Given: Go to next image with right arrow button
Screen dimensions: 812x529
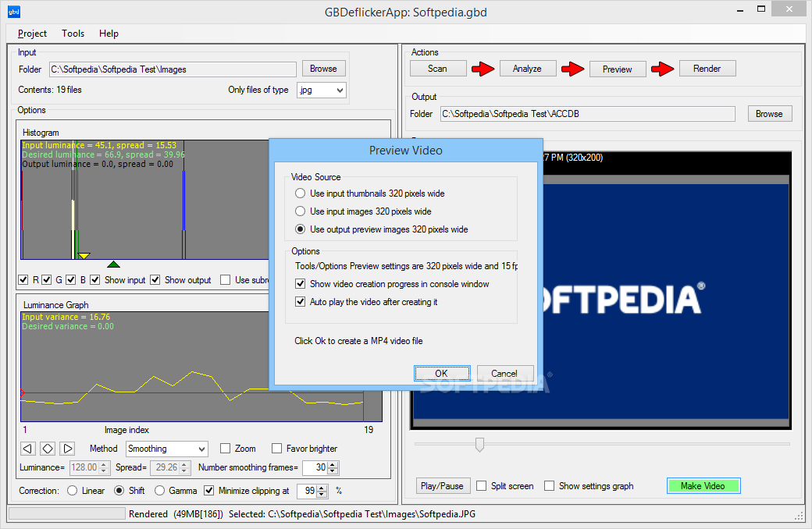Looking at the screenshot, I should [67, 449].
